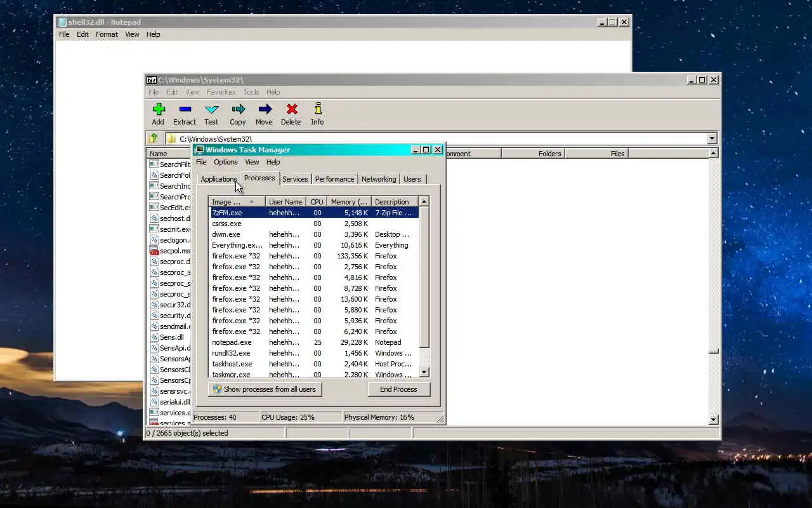Screen dimensions: 812x508
Task: Click process list scroll down arrow
Action: point(424,371)
